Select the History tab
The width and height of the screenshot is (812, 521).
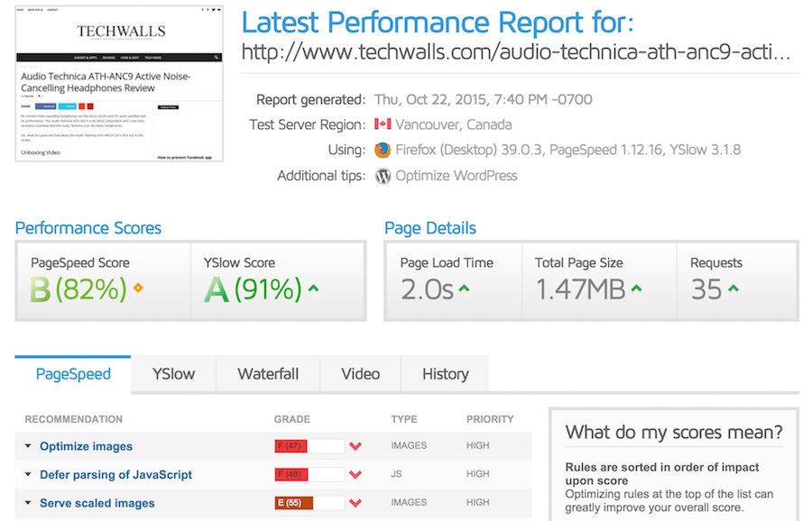click(445, 374)
